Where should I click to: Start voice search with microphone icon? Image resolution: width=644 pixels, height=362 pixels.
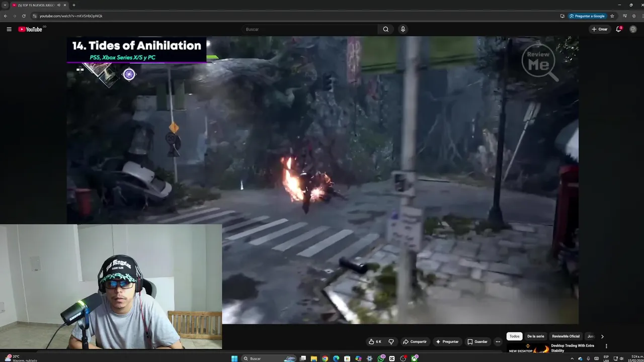point(403,29)
